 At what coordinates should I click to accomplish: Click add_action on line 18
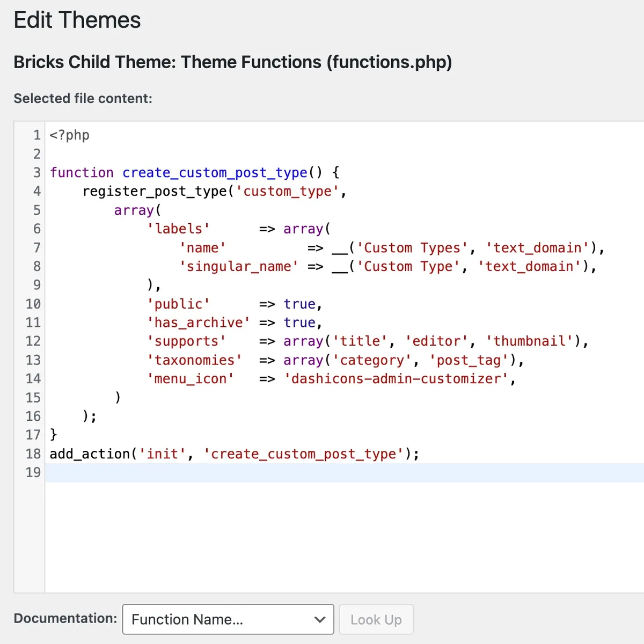tap(90, 454)
